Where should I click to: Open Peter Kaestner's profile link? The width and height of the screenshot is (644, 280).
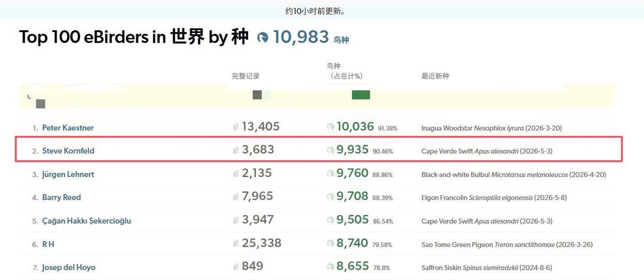[68, 128]
